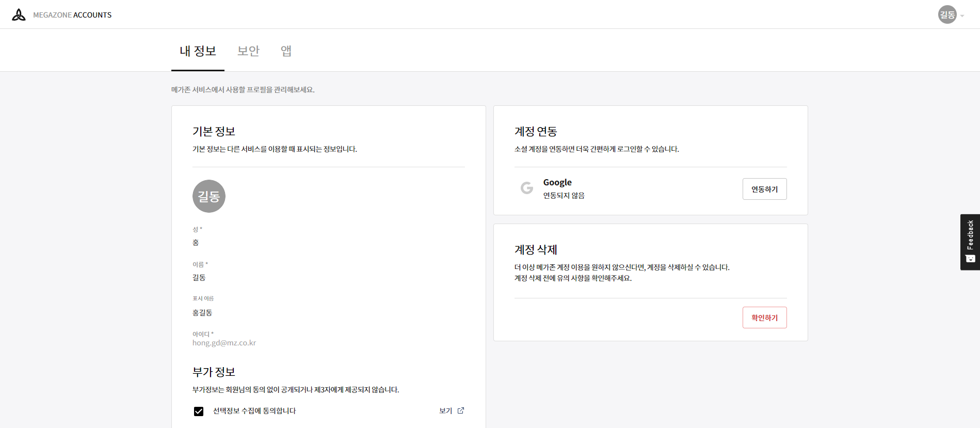Switch to the 앱 tab
980x428 pixels.
coord(286,51)
